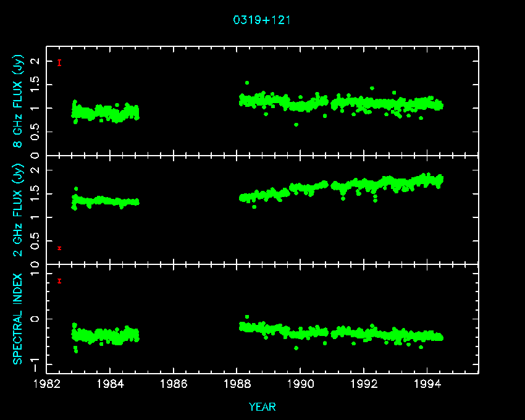This screenshot has height=420, width=525.
Task: Click the lowest spectral index point near 1983
Action: [76, 351]
